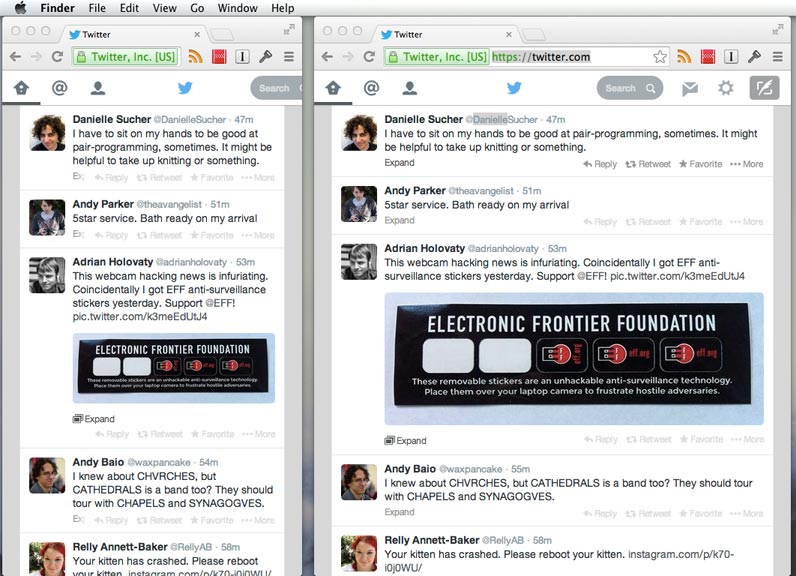Open Chrome menu in right window
796x576 pixels.
tap(777, 56)
